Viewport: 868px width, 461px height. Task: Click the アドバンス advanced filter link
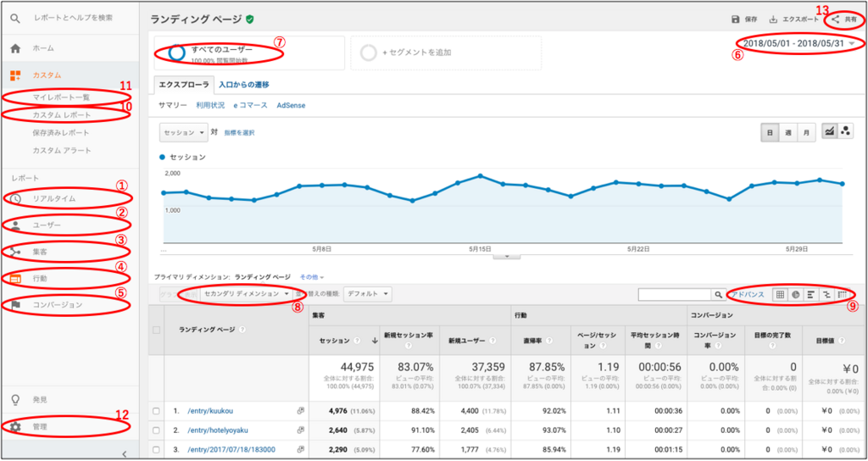[x=748, y=294]
